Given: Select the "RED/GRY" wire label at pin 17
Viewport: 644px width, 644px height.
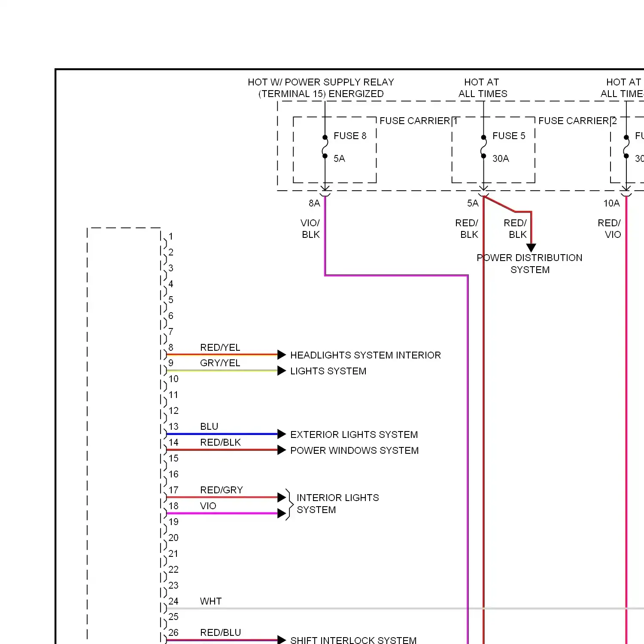Looking at the screenshot, I should (222, 490).
